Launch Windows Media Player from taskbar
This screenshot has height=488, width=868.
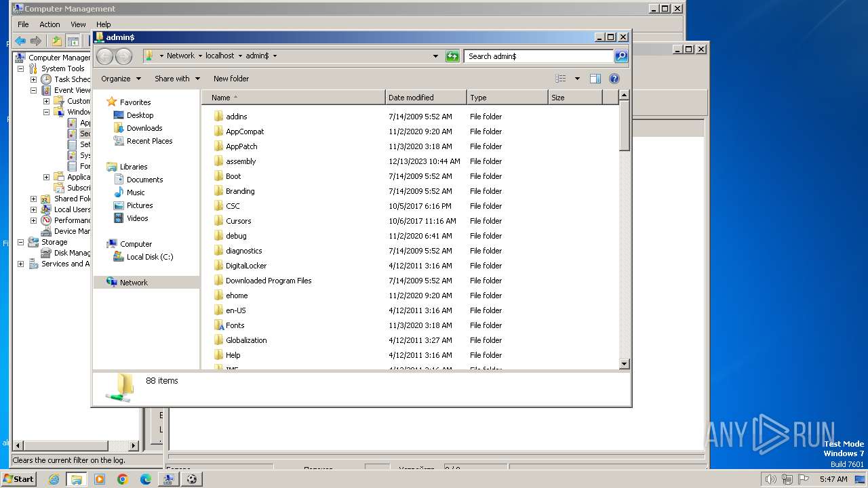click(100, 479)
